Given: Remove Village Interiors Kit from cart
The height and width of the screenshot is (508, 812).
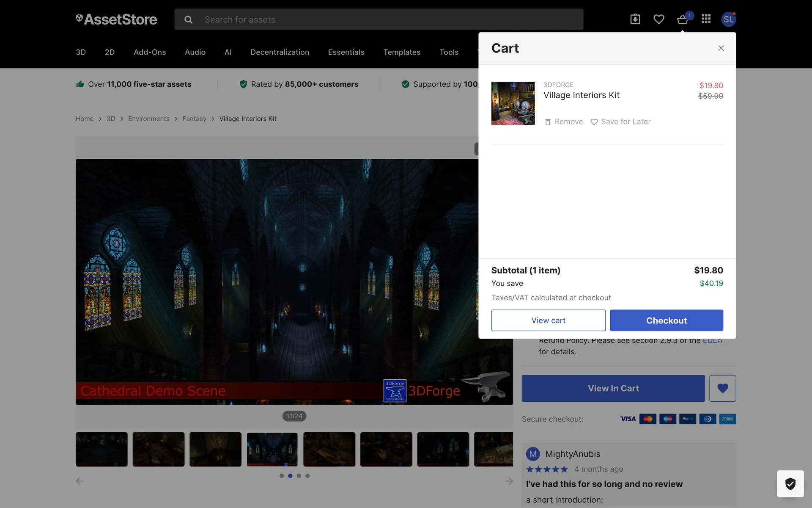Looking at the screenshot, I should click(x=564, y=122).
